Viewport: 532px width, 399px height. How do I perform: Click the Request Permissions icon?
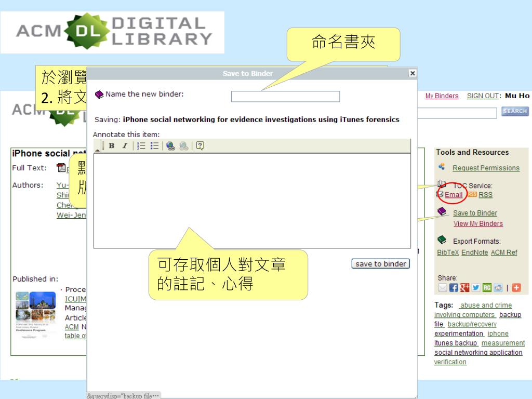click(x=442, y=166)
